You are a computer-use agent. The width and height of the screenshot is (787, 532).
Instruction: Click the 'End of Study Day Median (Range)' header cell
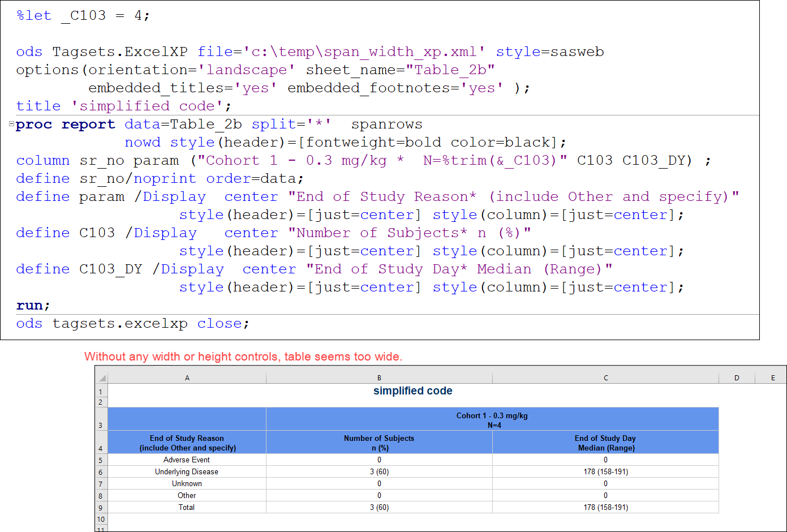605,442
